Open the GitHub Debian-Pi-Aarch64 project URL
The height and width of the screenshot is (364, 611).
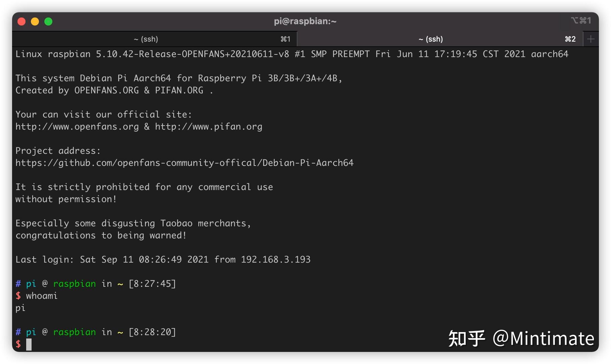(x=184, y=163)
